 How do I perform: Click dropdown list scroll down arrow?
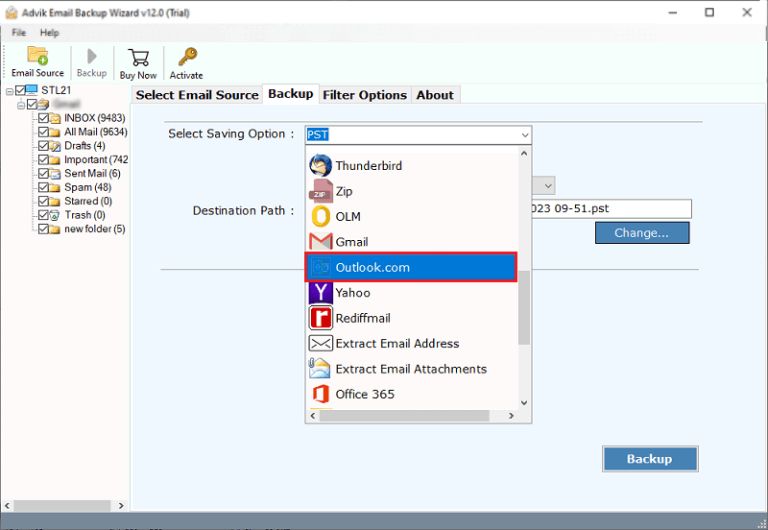(524, 403)
